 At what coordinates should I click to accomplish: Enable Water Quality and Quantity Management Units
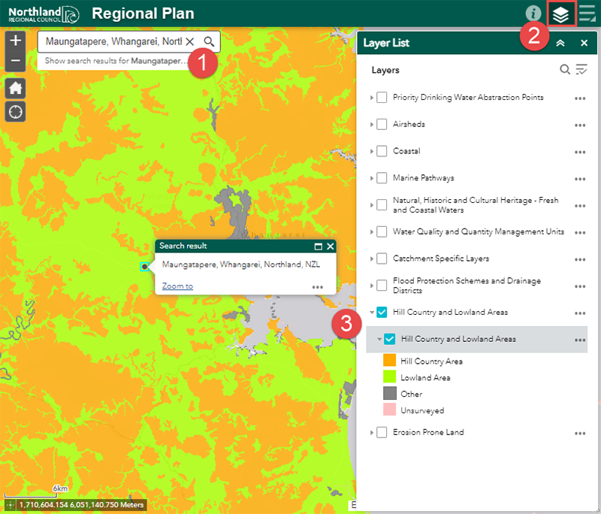tap(382, 232)
